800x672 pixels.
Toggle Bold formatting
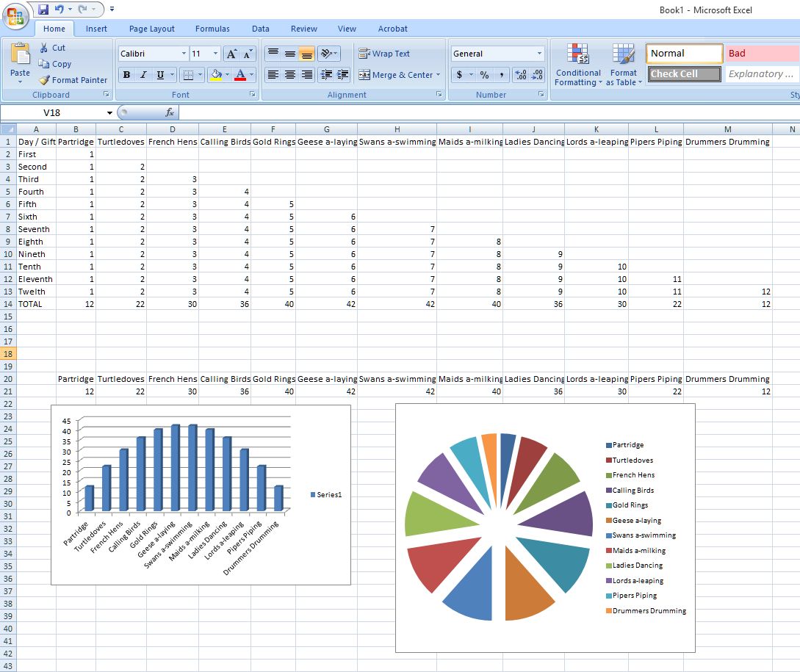point(126,75)
